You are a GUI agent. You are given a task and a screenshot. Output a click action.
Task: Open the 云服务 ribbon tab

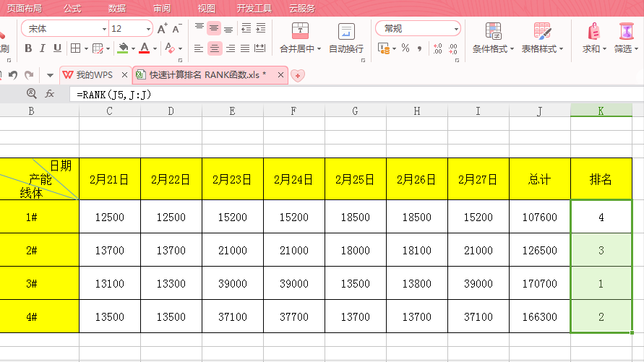pos(302,8)
